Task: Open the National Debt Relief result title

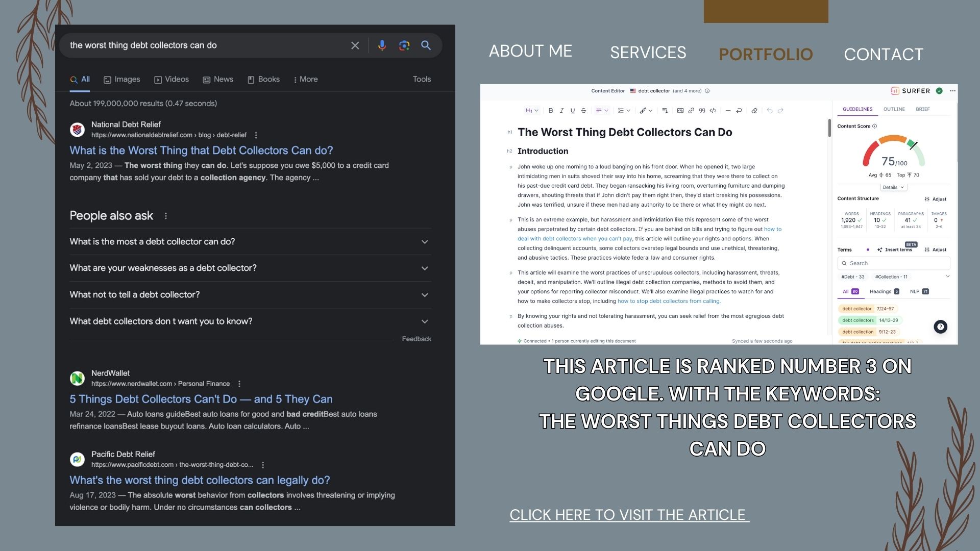Action: point(201,151)
